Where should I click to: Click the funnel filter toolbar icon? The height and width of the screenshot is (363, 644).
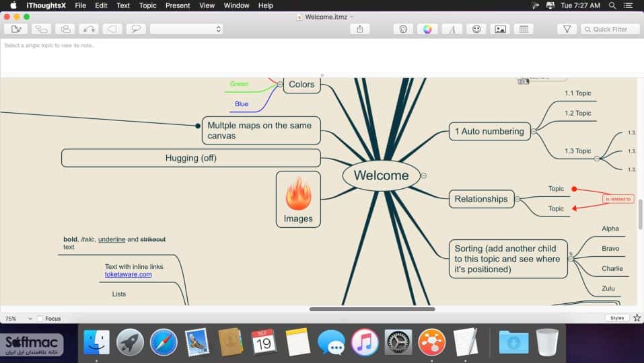[567, 29]
